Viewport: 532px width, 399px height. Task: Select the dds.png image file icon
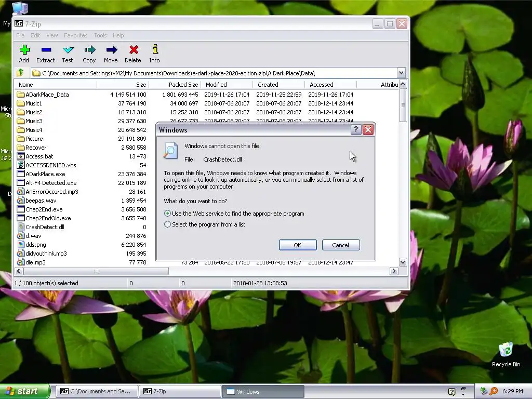pos(21,244)
